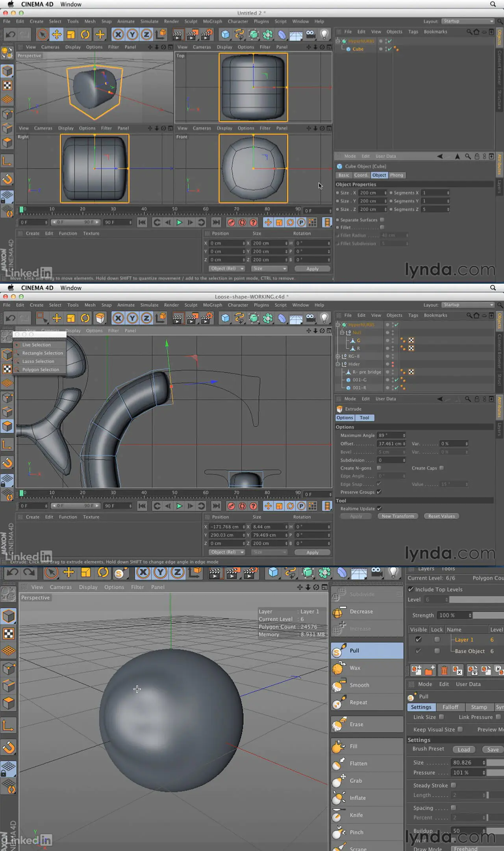Uncheck Include Top Levels
504x851 pixels.
pyautogui.click(x=411, y=589)
